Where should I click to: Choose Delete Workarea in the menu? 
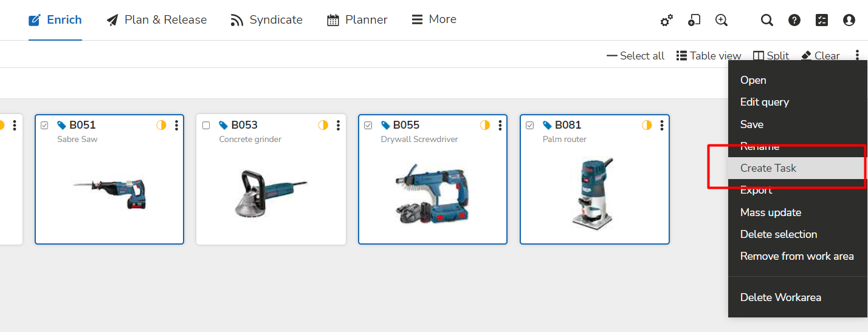780,297
